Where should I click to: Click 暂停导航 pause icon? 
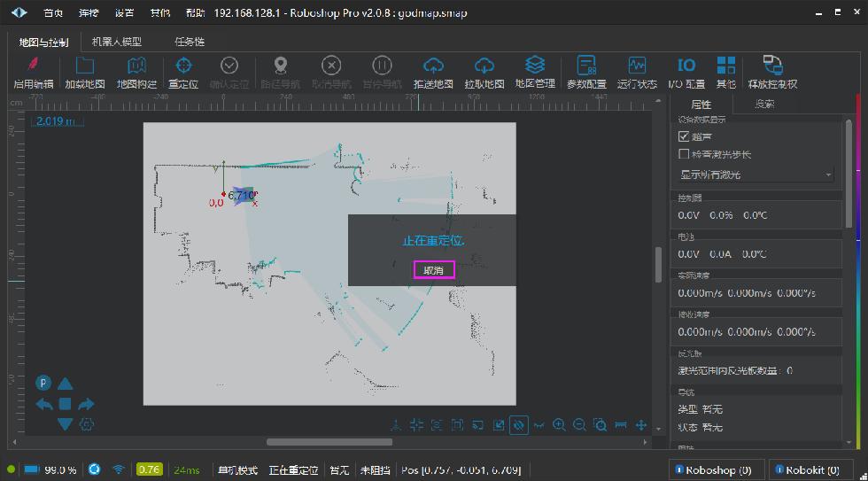tap(382, 66)
